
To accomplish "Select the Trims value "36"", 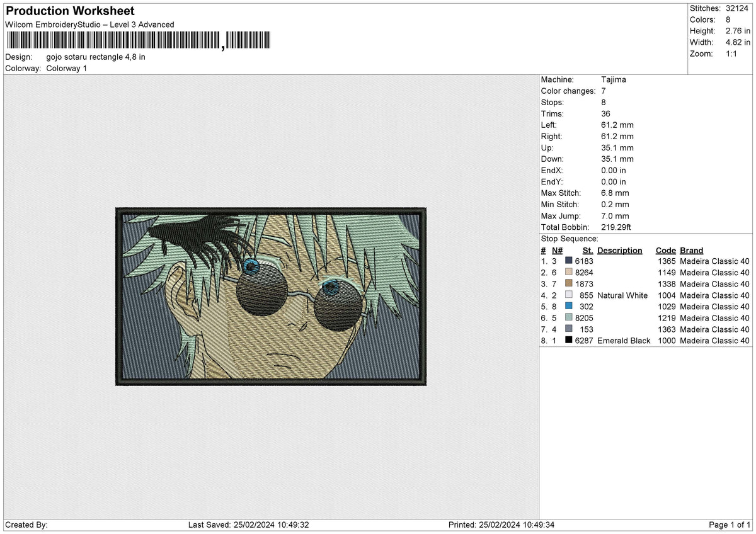I will (x=607, y=114).
